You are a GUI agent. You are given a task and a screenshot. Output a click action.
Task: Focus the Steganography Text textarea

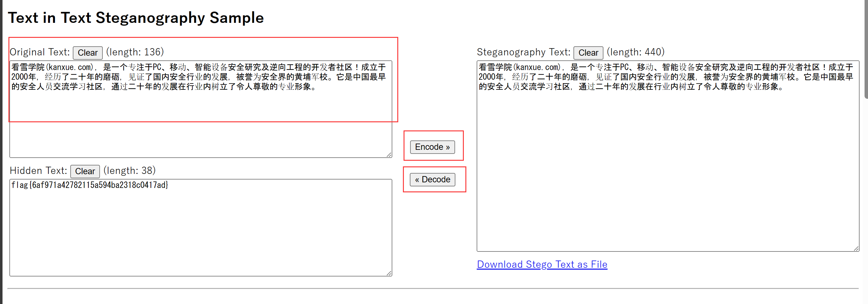[667, 169]
